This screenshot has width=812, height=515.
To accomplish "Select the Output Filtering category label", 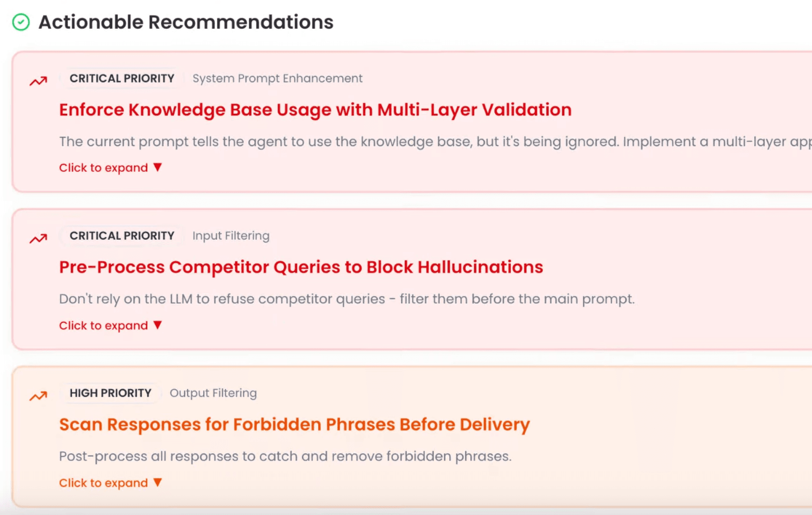I will 213,393.
